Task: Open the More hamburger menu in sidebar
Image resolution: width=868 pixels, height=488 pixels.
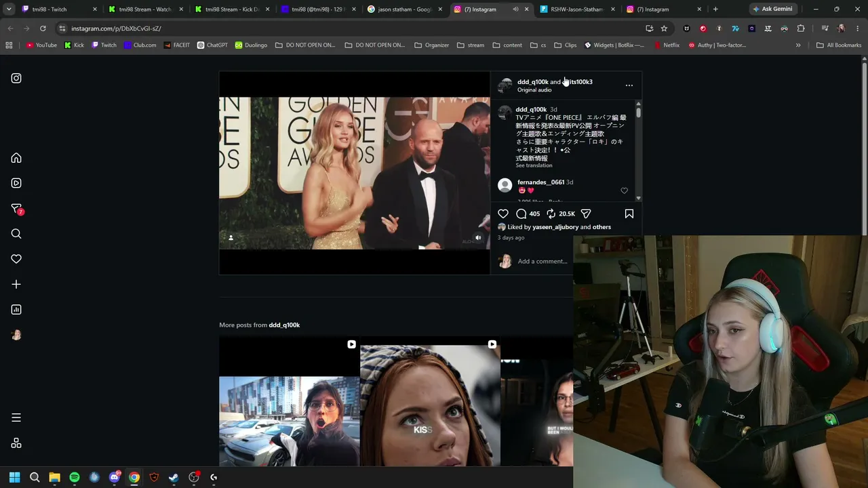Action: 16,418
